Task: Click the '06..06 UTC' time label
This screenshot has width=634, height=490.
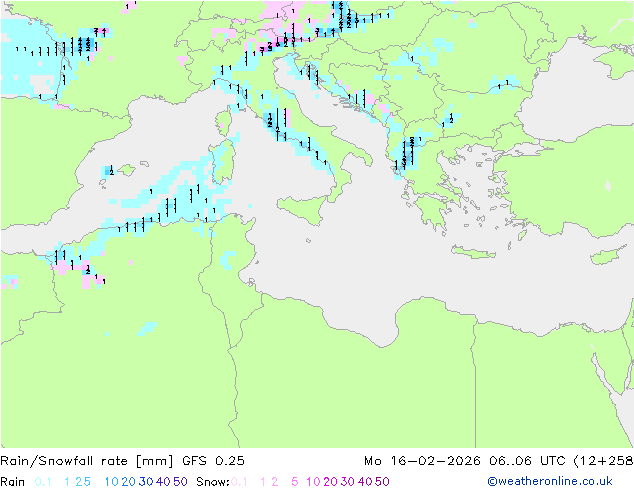Action: point(528,461)
